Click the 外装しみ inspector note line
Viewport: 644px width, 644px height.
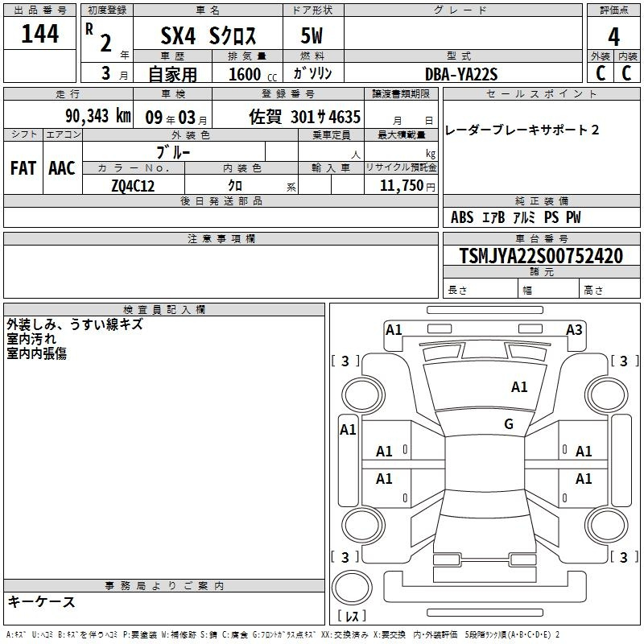click(x=74, y=324)
